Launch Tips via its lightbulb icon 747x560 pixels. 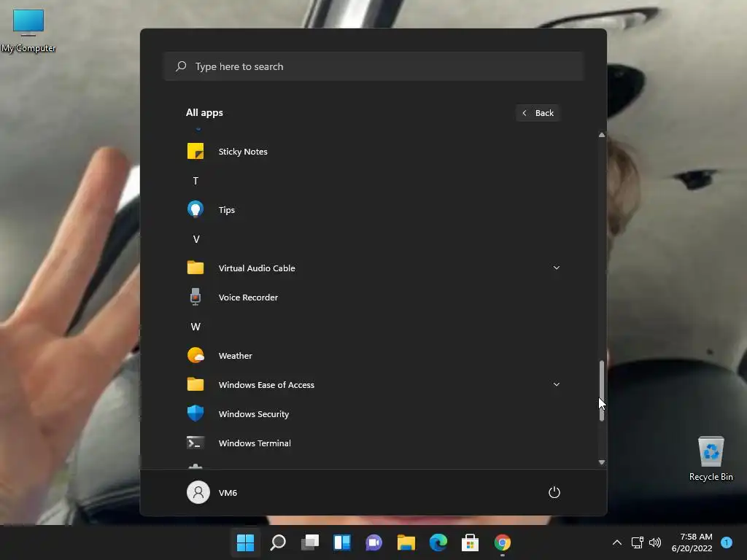196,209
